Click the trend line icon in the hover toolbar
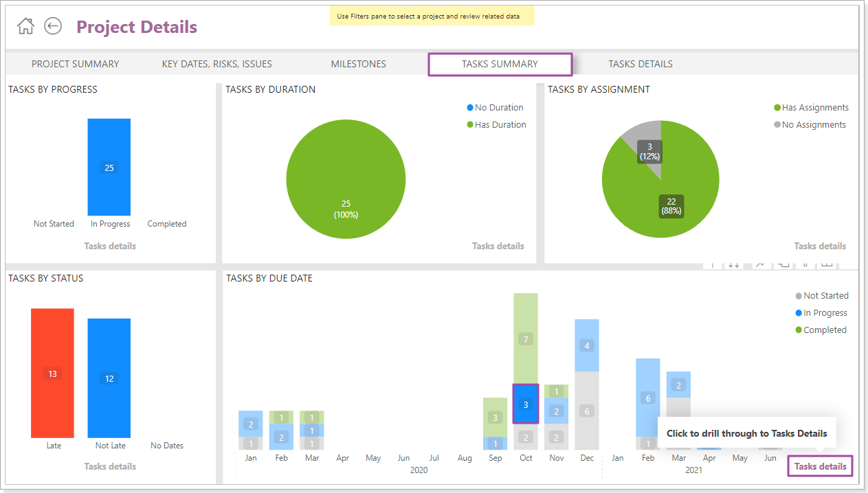Image resolution: width=868 pixels, height=493 pixels. coord(759,264)
